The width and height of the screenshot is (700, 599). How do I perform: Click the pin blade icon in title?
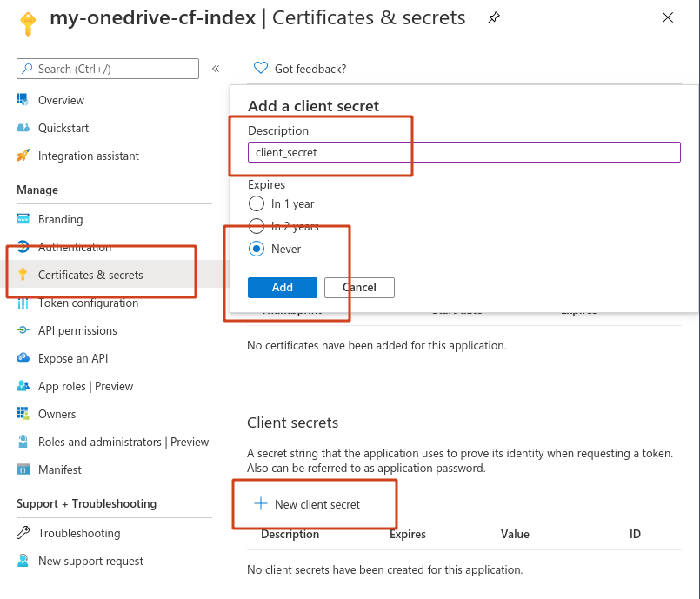pyautogui.click(x=493, y=18)
